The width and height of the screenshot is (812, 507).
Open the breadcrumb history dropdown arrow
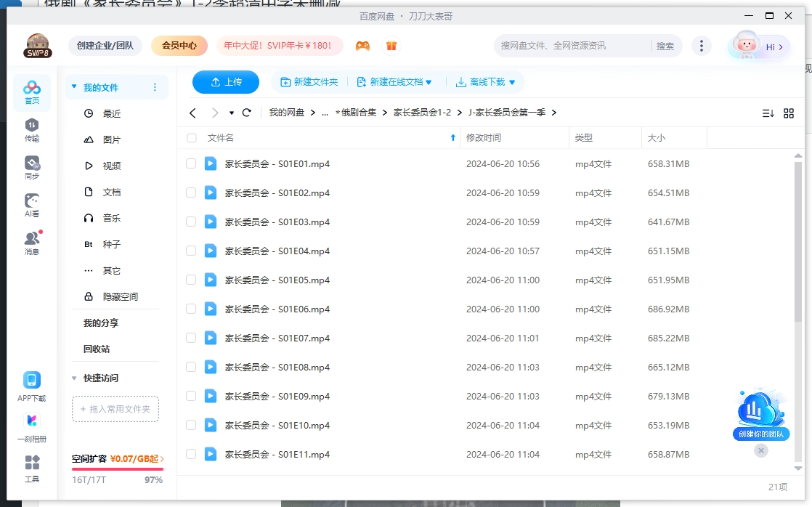click(231, 113)
